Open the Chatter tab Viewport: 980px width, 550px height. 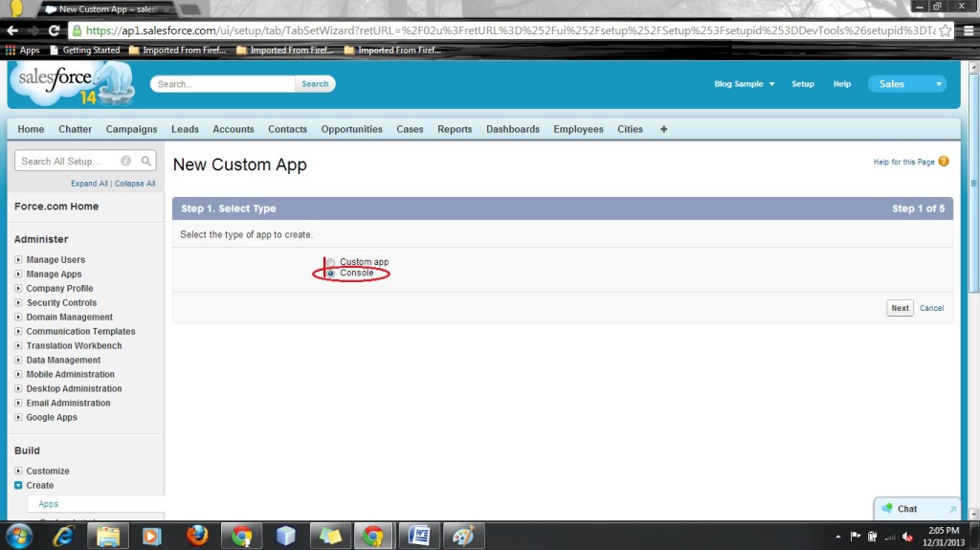click(75, 129)
